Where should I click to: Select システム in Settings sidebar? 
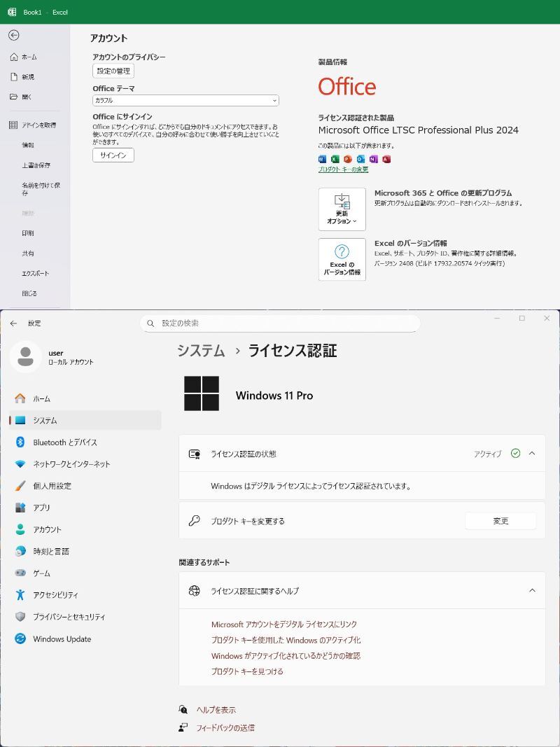point(85,420)
